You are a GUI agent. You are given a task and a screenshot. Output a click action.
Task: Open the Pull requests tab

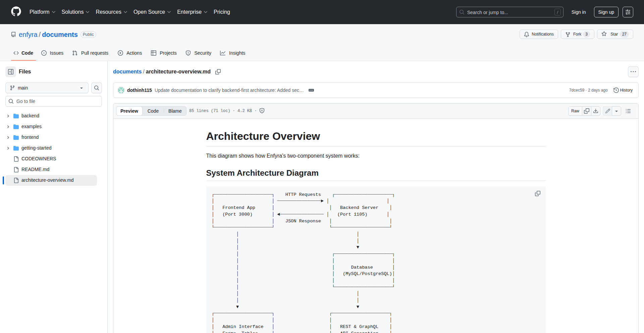click(91, 53)
